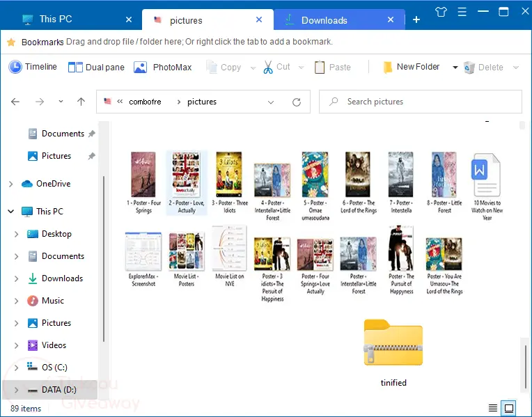
Task: Open recent locations dropdown near navigation arrows
Action: [61, 101]
